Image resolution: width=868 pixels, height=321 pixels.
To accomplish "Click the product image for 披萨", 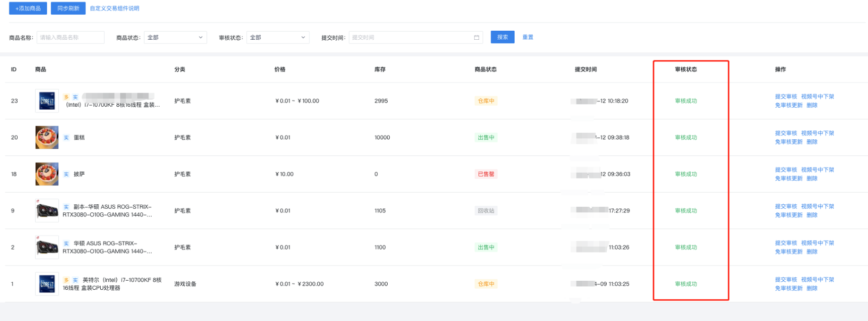I will [x=47, y=174].
